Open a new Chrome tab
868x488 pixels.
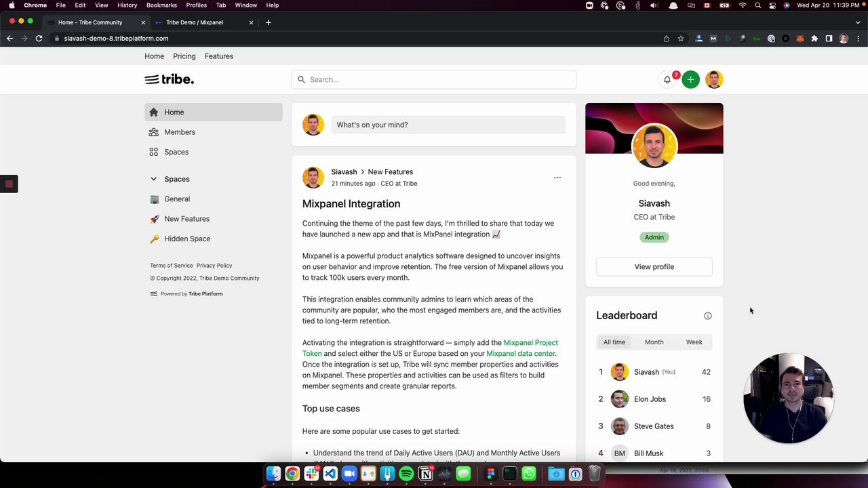coord(269,22)
